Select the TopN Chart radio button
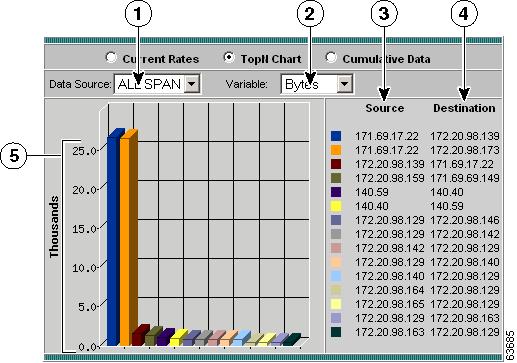517x363 pixels. tap(229, 57)
